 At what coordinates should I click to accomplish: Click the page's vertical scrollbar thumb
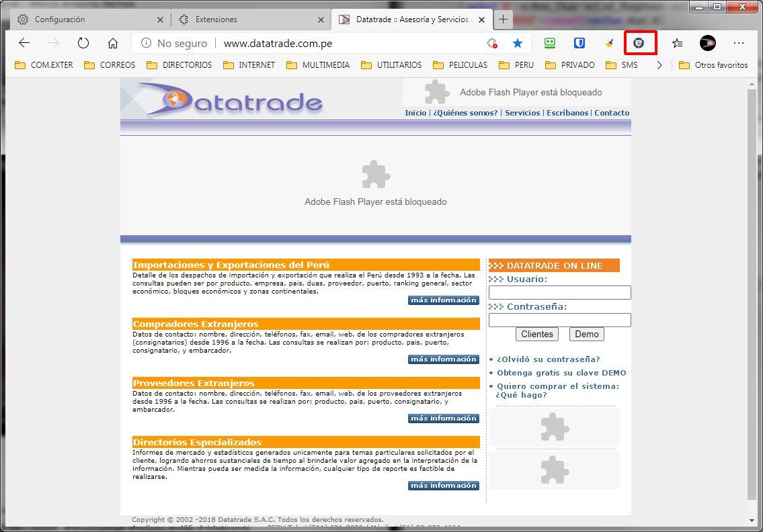click(x=752, y=294)
